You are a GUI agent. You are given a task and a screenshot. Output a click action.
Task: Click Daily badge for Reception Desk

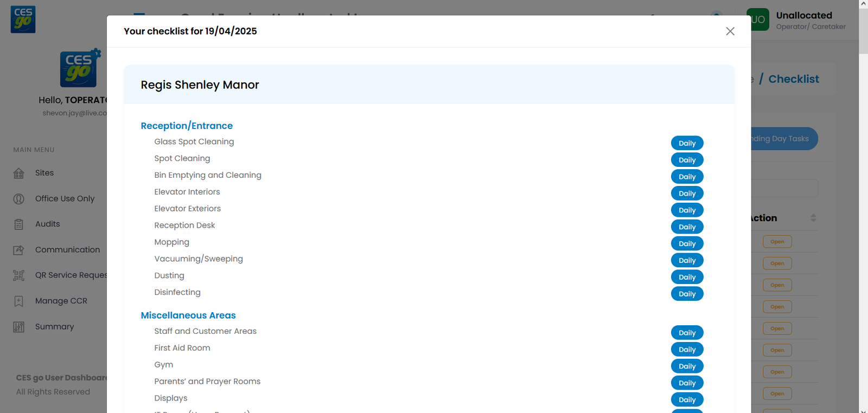tap(687, 227)
